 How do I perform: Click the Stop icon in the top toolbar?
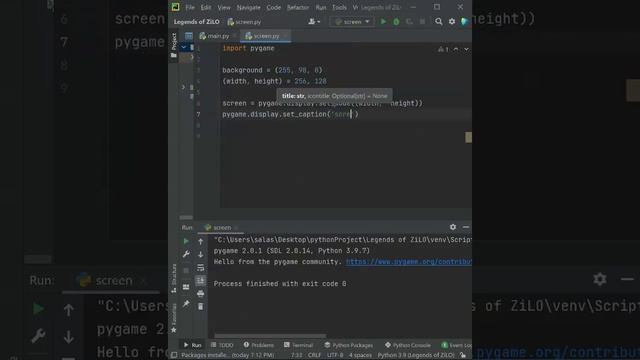pos(422,22)
